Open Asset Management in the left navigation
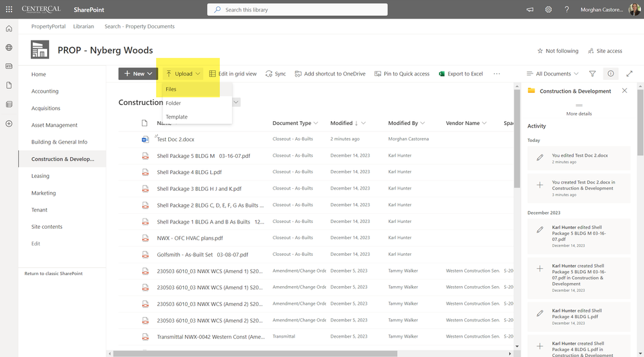The height and width of the screenshot is (357, 644). tap(54, 125)
